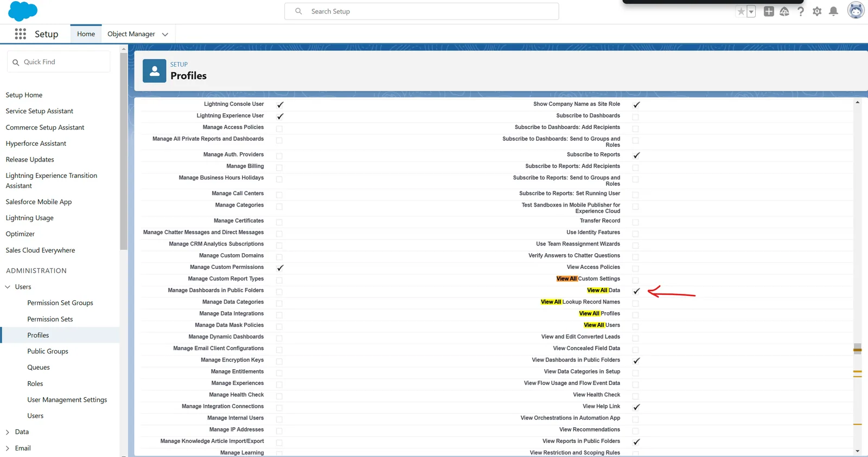Toggle the Subscribe to Reports checkbox
The image size is (868, 457).
pos(636,155)
